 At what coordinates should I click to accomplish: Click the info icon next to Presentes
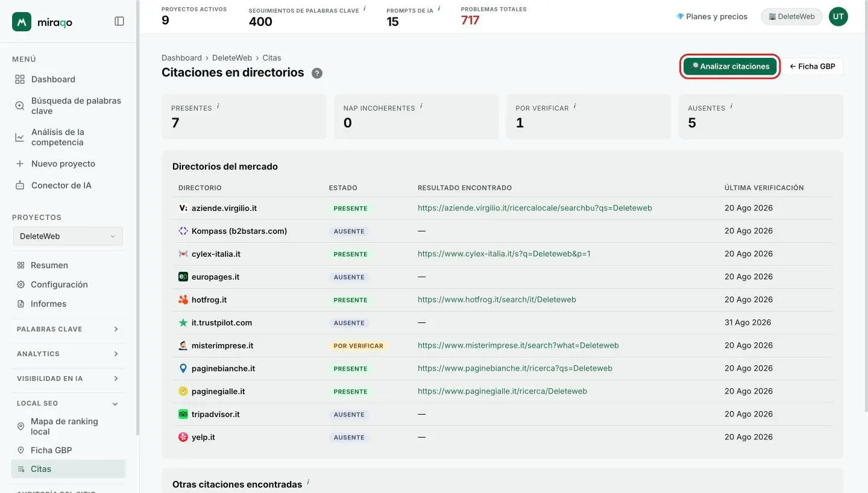[218, 106]
